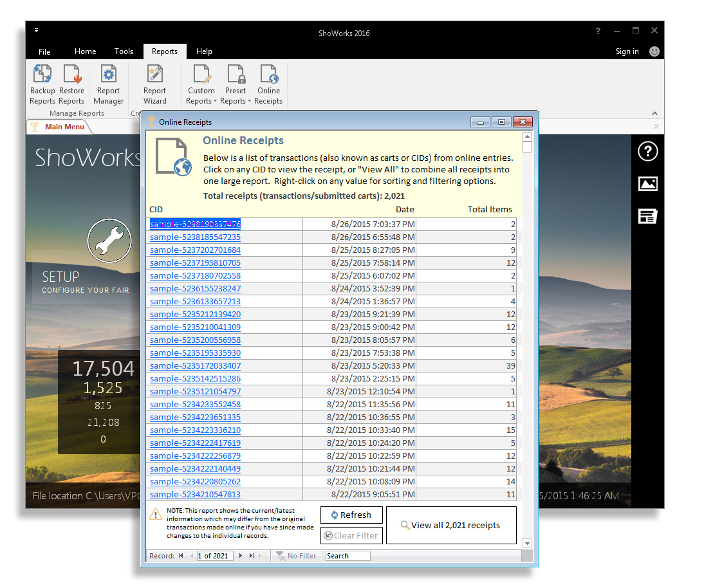This screenshot has height=588, width=704.
Task: Switch to the Home ribbon tab
Action: (86, 51)
